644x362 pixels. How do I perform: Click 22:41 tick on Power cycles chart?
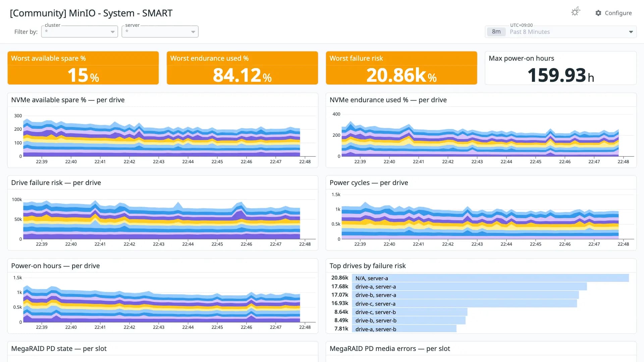(x=418, y=244)
